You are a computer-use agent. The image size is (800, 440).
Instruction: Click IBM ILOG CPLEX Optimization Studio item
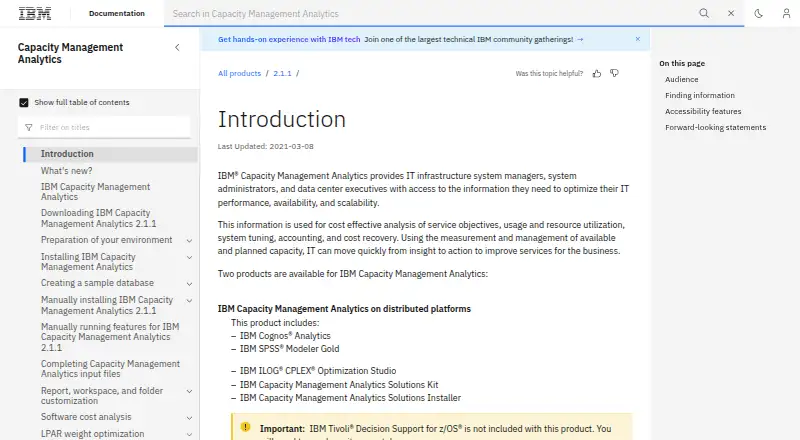coord(318,371)
